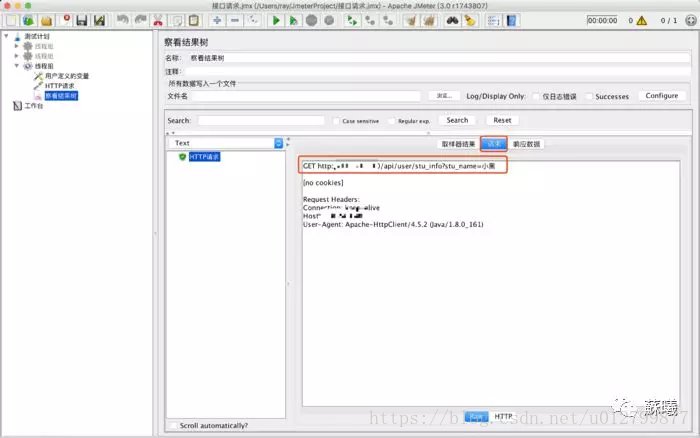This screenshot has height=438, width=700.
Task: Click the Undo arrow icon
Action: tap(122, 21)
